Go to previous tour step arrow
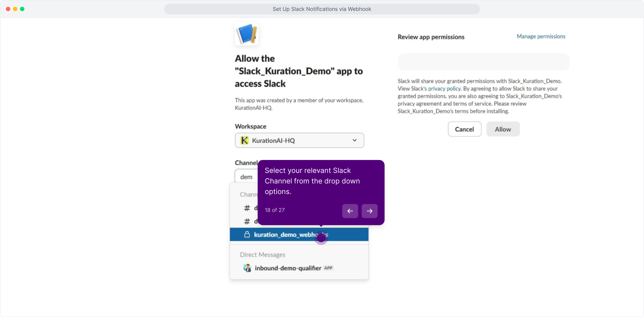This screenshot has height=317, width=644. [x=350, y=211]
